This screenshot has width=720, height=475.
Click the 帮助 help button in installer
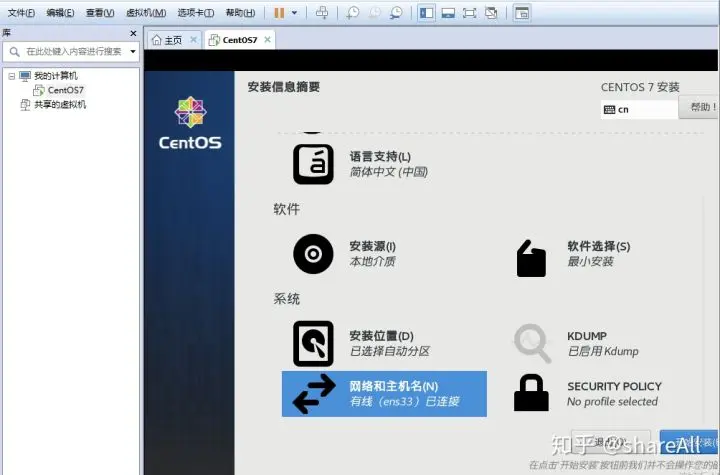coord(699,107)
